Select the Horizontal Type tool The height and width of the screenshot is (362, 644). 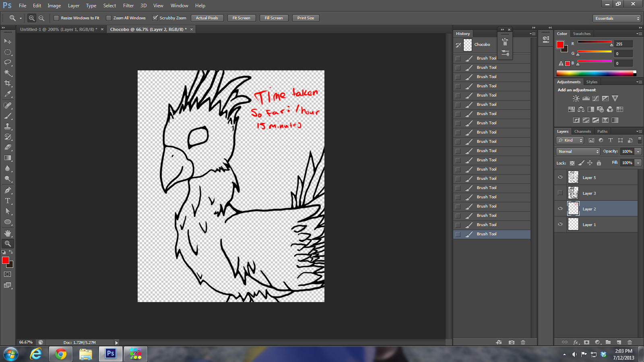(8, 201)
